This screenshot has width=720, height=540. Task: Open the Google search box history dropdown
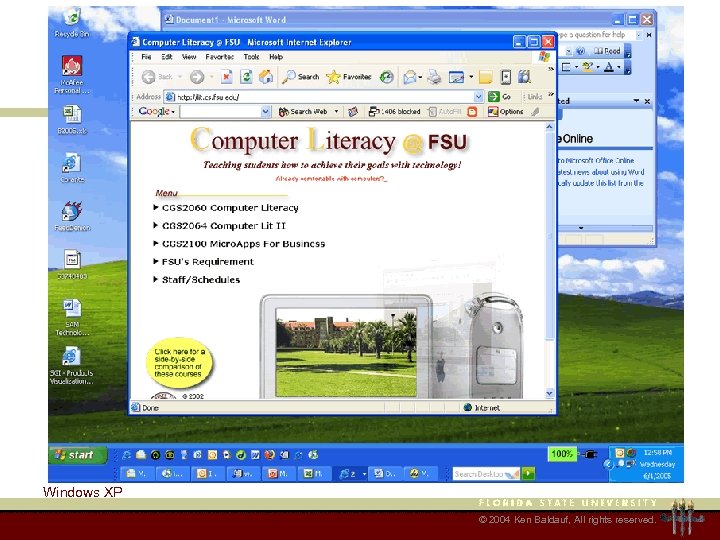pos(265,112)
